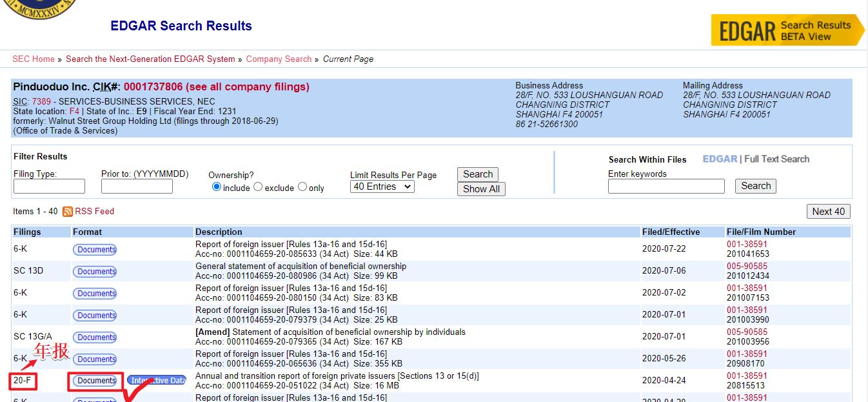
Task: Click the Enter keywords input field
Action: (666, 186)
